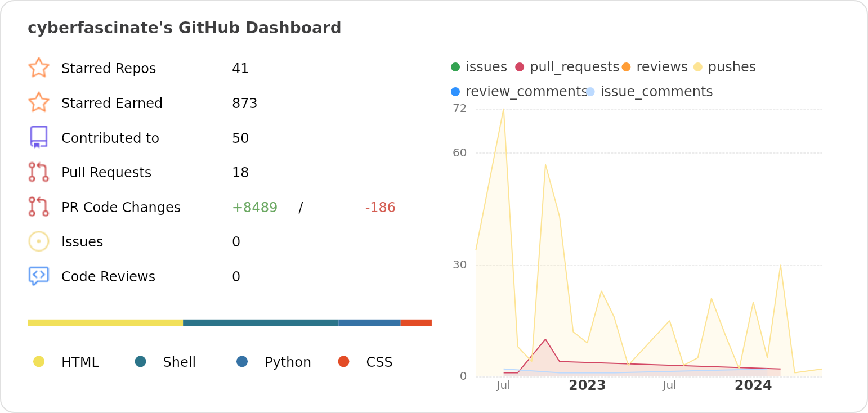The width and height of the screenshot is (868, 413).
Task: Click the orange-red CSS language dot
Action: click(344, 361)
